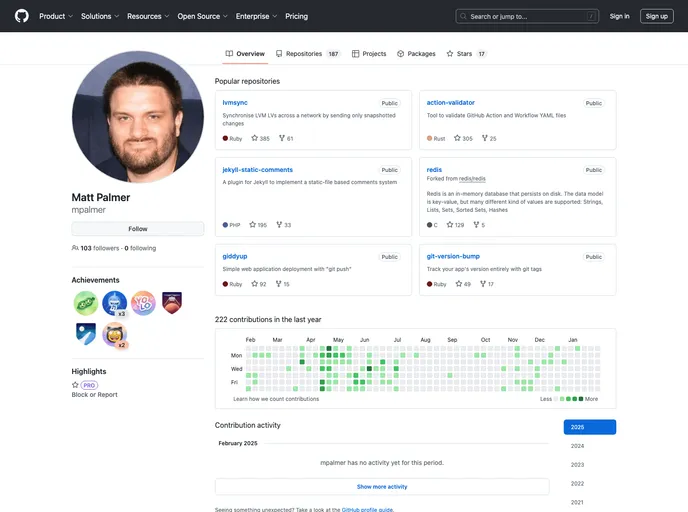Click Show more activity button

coord(382,487)
